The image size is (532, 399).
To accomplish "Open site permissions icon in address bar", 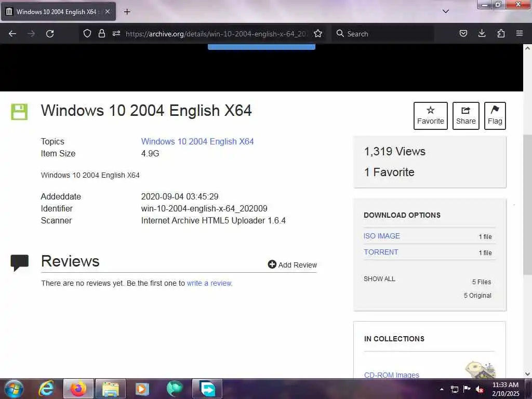I will [116, 34].
